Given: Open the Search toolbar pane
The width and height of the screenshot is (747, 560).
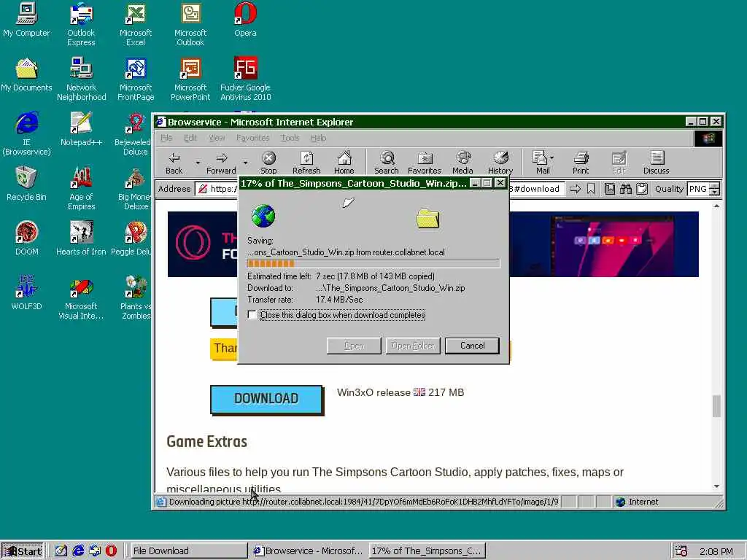Looking at the screenshot, I should click(x=387, y=163).
